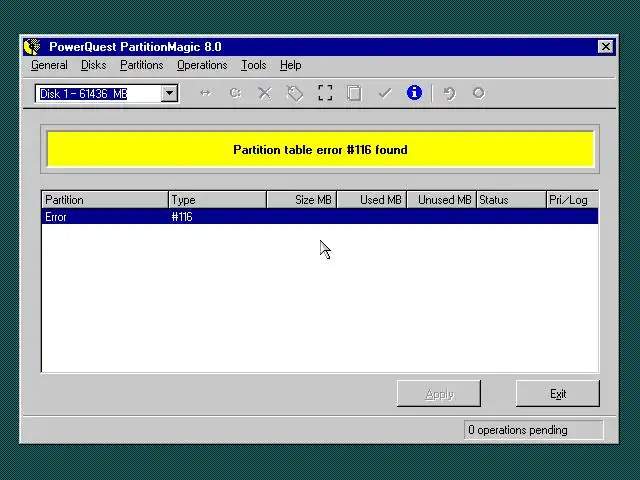Click the Unused MB column header
This screenshot has width=640, height=480.
pos(442,200)
